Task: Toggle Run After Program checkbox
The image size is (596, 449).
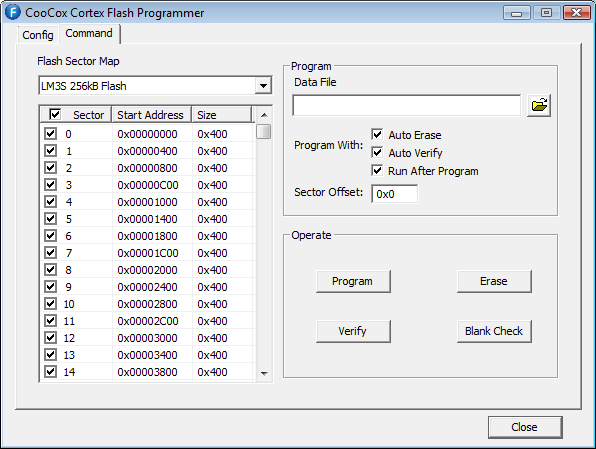Action: pos(377,170)
